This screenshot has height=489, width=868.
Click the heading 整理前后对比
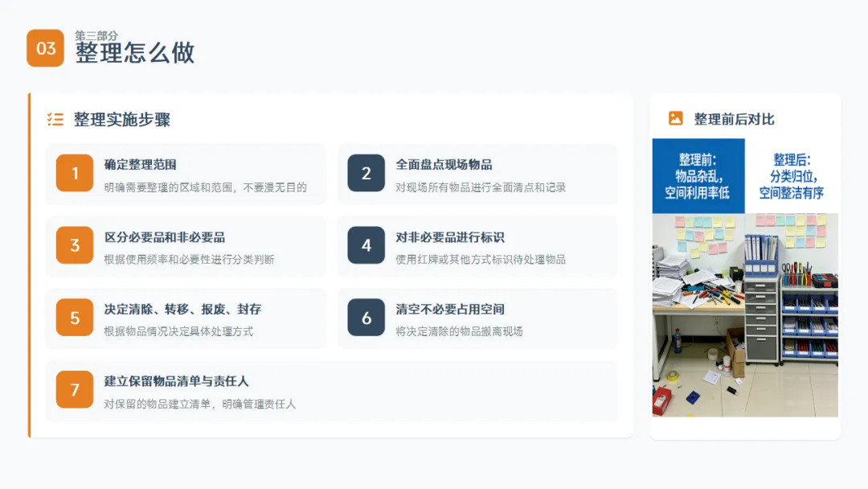coord(734,119)
